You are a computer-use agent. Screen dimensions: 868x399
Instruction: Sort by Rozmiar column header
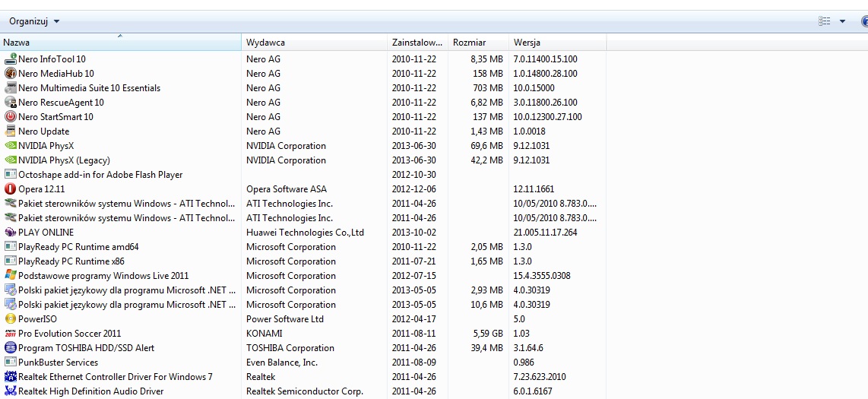click(478, 43)
